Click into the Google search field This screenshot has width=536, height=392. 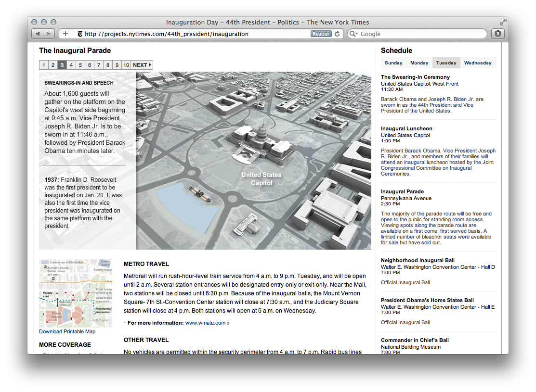point(419,34)
